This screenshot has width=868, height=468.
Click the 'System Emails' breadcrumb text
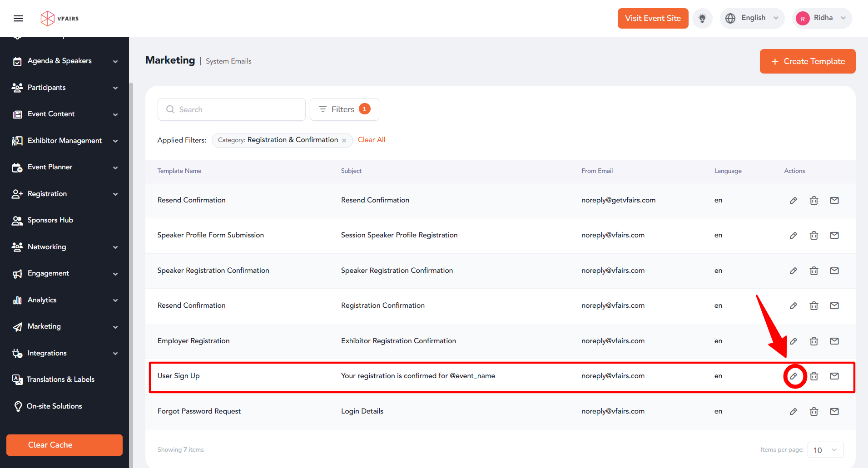[228, 61]
